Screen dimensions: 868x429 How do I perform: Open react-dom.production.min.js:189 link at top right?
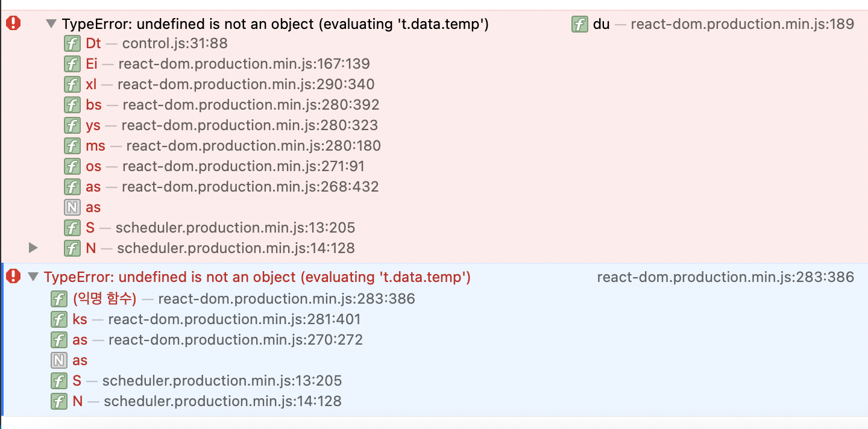click(x=743, y=24)
